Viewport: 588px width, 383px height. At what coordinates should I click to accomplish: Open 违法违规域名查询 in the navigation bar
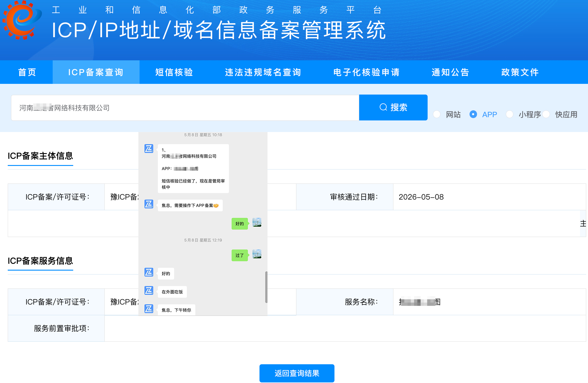pyautogui.click(x=263, y=72)
